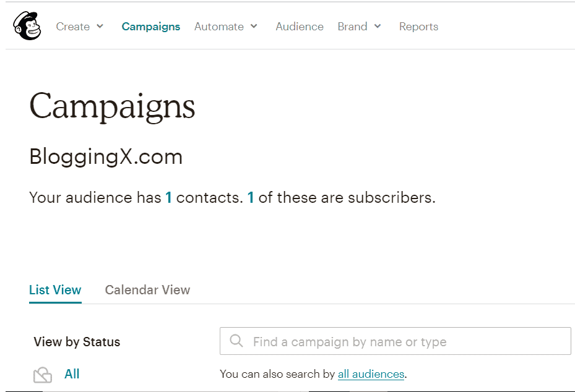Click the contacts count number link
Screen dimensions: 575x392
click(168, 198)
